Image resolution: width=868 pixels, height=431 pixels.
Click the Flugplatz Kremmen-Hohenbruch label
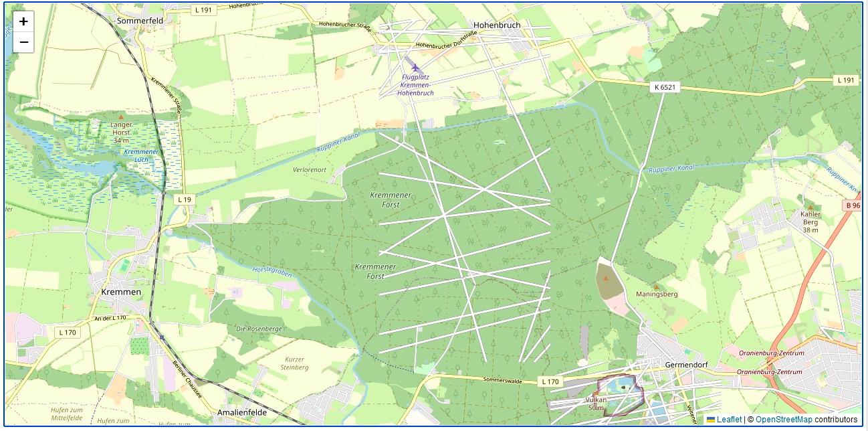pos(416,85)
